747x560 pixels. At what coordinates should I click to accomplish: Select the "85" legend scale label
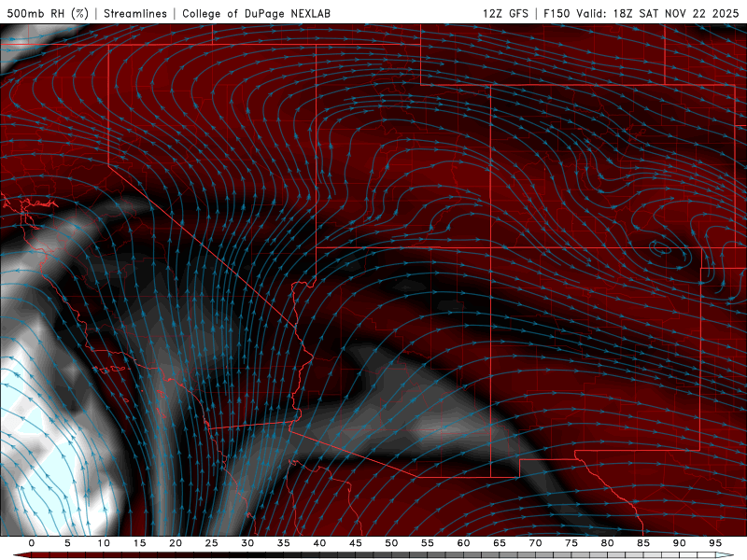click(x=643, y=543)
